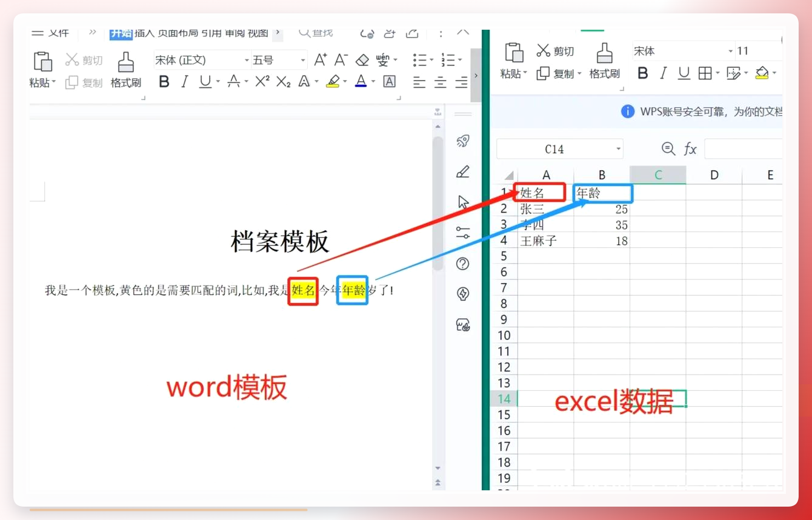Decrease font size with the A- icon
The width and height of the screenshot is (812, 520).
point(341,59)
